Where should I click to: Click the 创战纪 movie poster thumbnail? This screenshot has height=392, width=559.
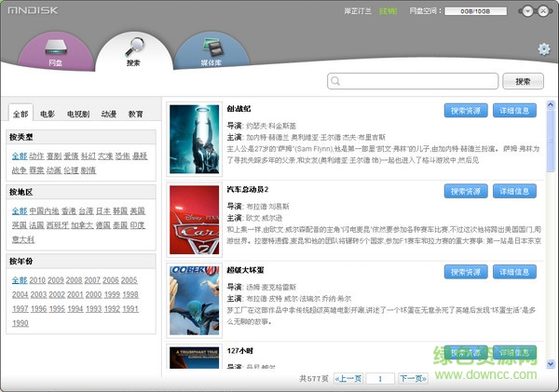pos(193,139)
